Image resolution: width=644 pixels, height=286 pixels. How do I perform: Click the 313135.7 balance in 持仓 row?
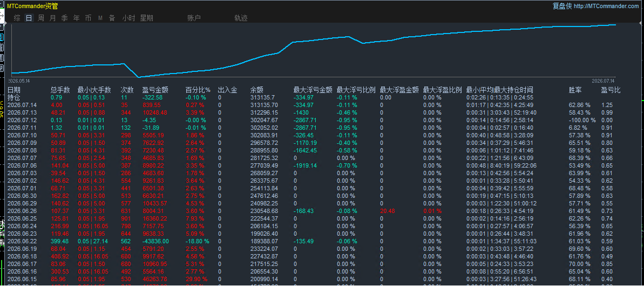click(262, 97)
